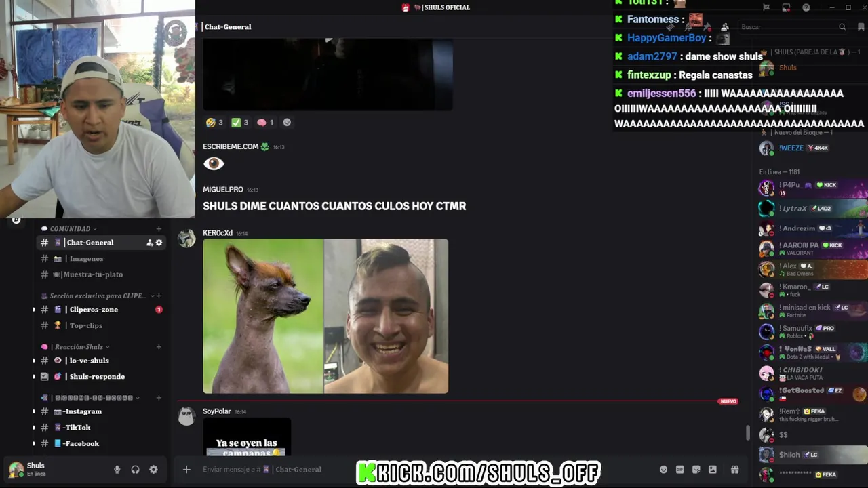Open Cliperos-zone channel with unread badge
Image resolution: width=868 pixels, height=488 pixels.
tap(101, 310)
